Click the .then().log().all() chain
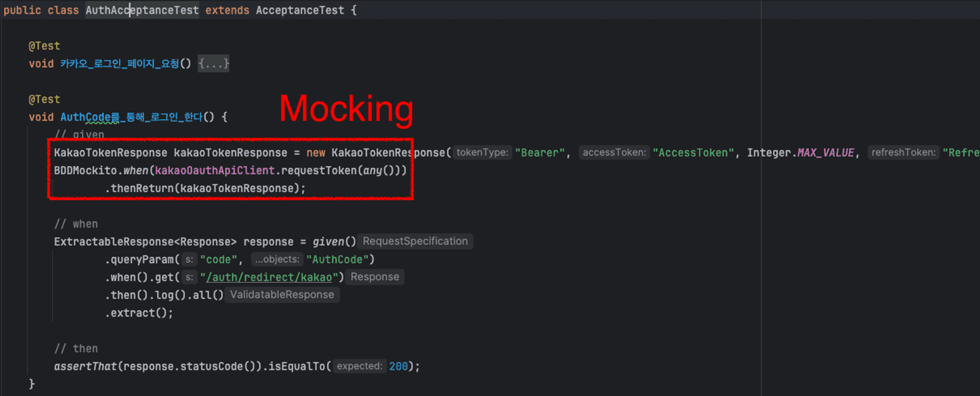Viewport: 980px width, 396px height. tap(164, 296)
